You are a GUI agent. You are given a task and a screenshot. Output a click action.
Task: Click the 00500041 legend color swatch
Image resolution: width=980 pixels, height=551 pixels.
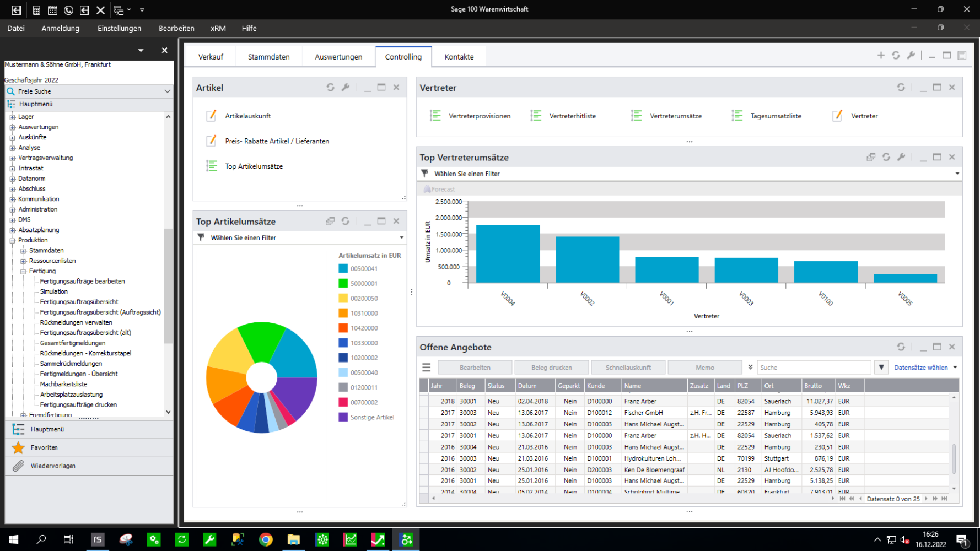click(x=343, y=269)
